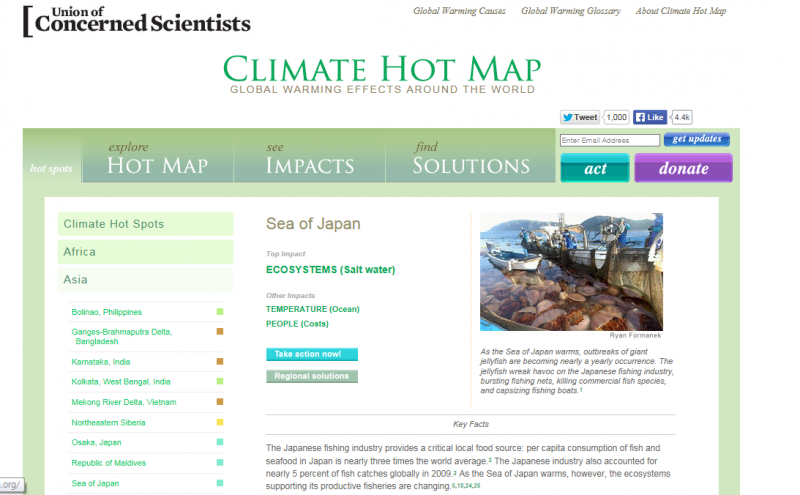Screen dimensions: 800x495
Task: Click the Climate Hot Map title logo
Action: (382, 70)
